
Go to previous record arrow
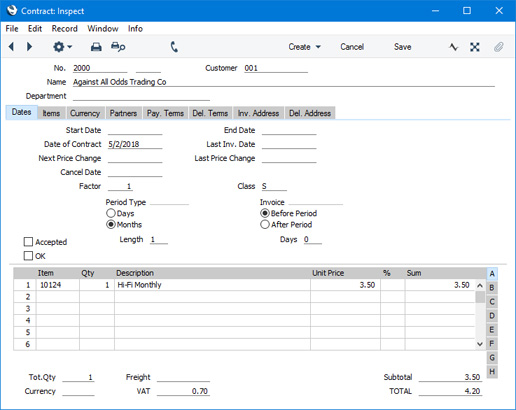11,47
